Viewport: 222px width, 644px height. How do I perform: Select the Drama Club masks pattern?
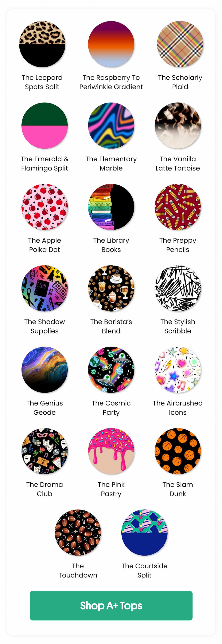pyautogui.click(x=44, y=451)
